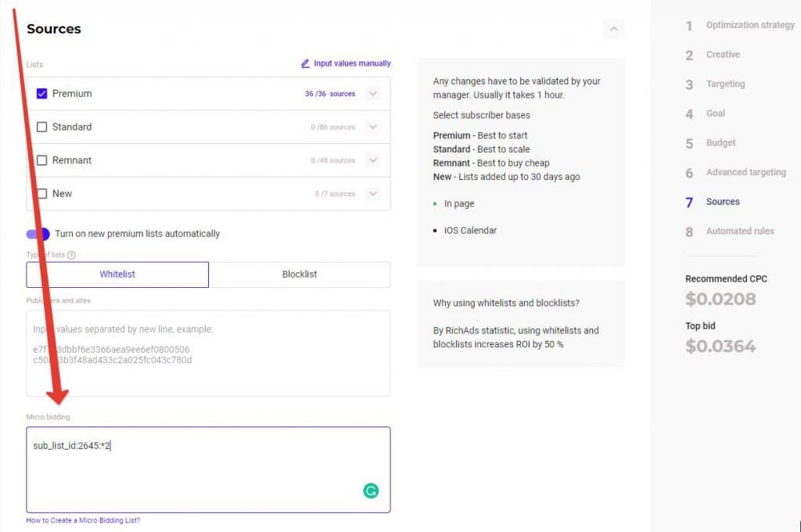The height and width of the screenshot is (532, 801).
Task: Enable the Remnant list checkbox
Action: (42, 160)
